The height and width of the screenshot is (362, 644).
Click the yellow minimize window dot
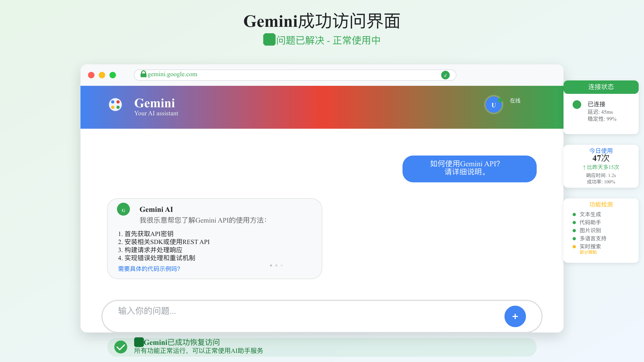coord(102,75)
